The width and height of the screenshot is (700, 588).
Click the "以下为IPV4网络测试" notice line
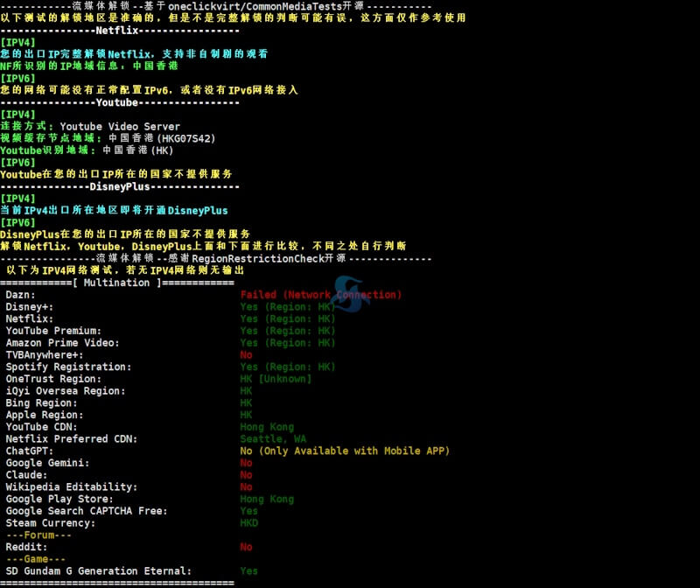[125, 270]
